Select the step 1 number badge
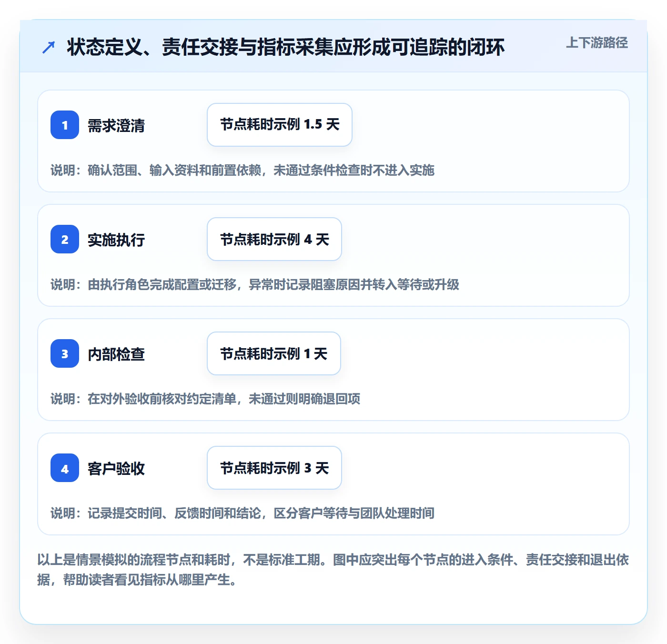The image size is (667, 644). coord(65,125)
